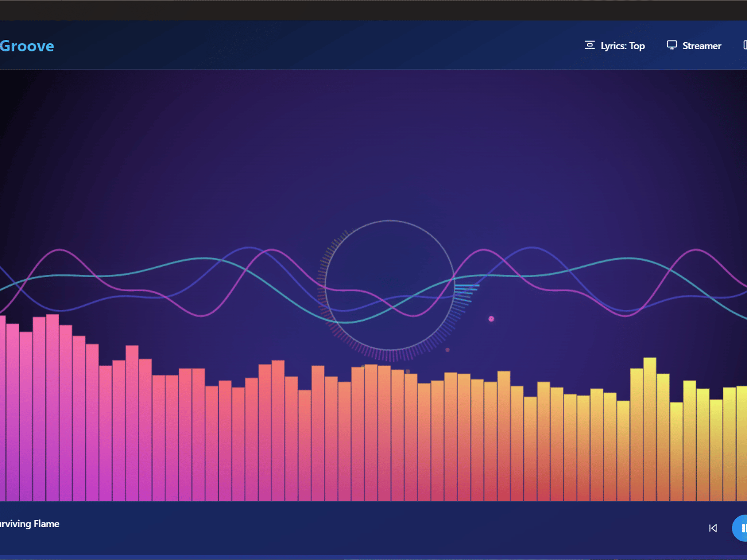Click the Groove app logo
The image size is (747, 560).
click(27, 46)
